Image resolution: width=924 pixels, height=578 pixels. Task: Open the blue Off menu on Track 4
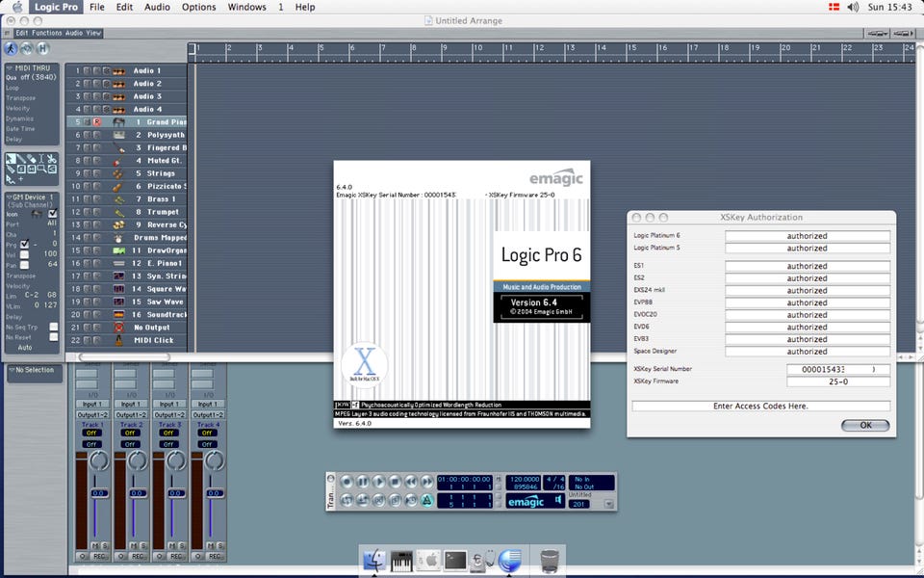[207, 444]
